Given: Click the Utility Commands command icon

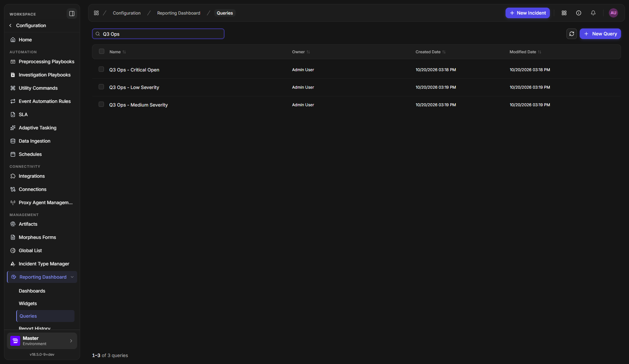Looking at the screenshot, I should click(x=13, y=88).
